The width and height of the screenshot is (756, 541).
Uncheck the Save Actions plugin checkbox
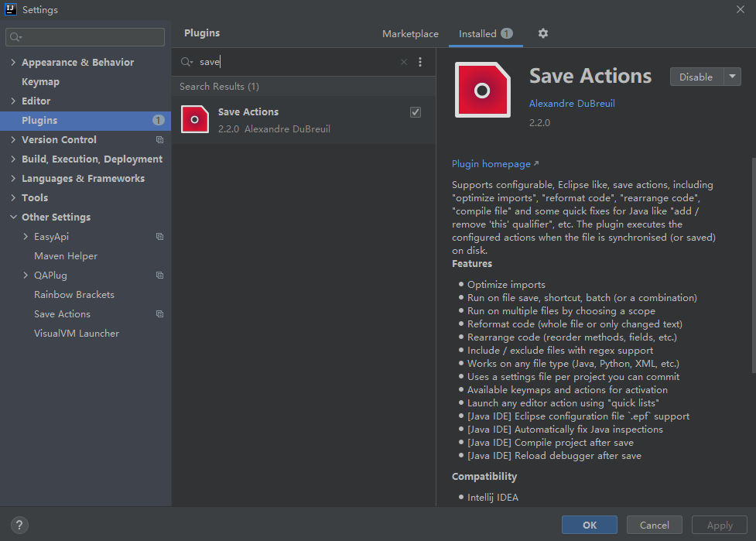pyautogui.click(x=415, y=112)
